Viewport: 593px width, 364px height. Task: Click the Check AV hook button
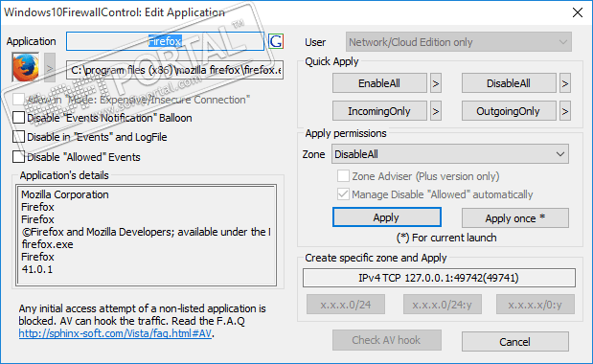click(x=386, y=340)
